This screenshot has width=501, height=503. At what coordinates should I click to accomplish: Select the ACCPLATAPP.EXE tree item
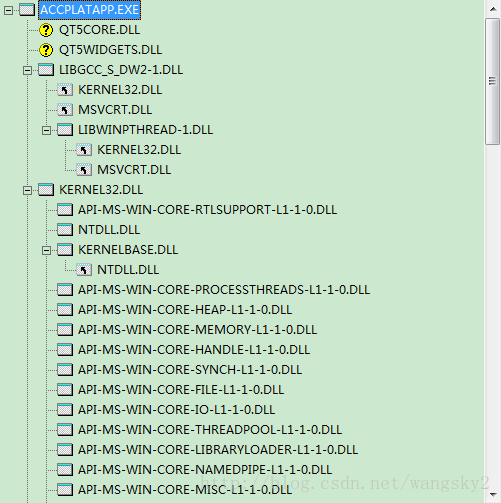click(x=89, y=10)
